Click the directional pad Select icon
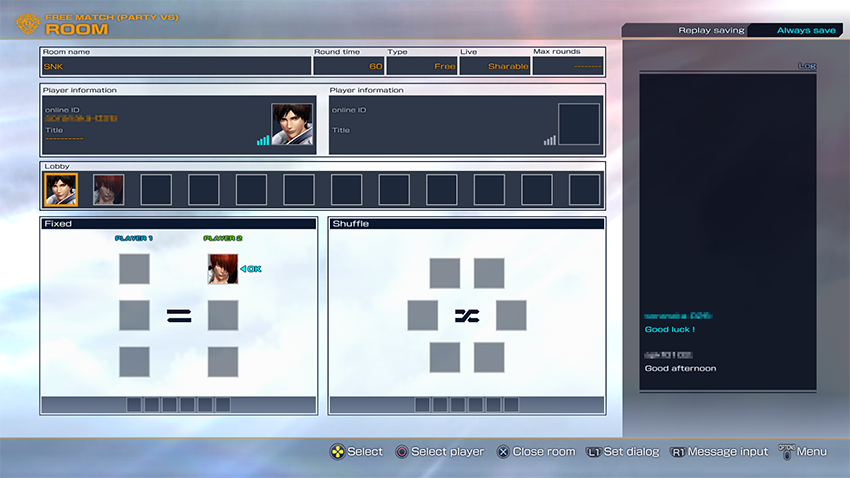850x478 pixels. [337, 452]
